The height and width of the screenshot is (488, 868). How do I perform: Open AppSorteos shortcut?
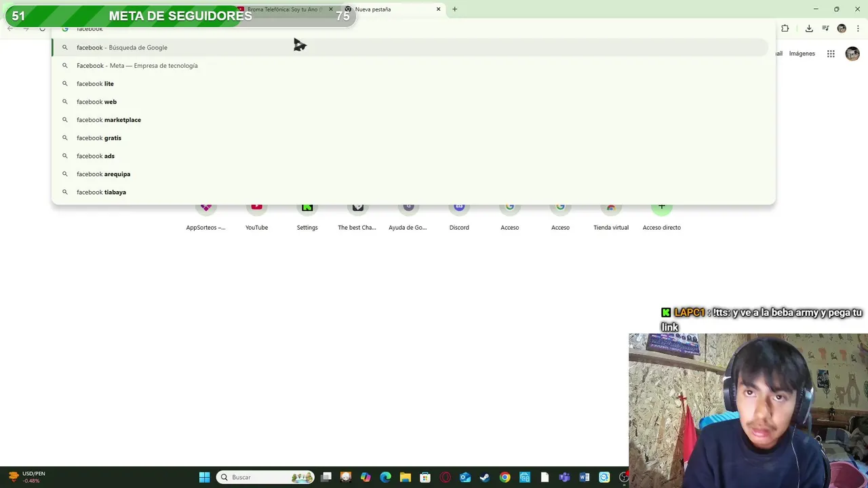click(205, 217)
